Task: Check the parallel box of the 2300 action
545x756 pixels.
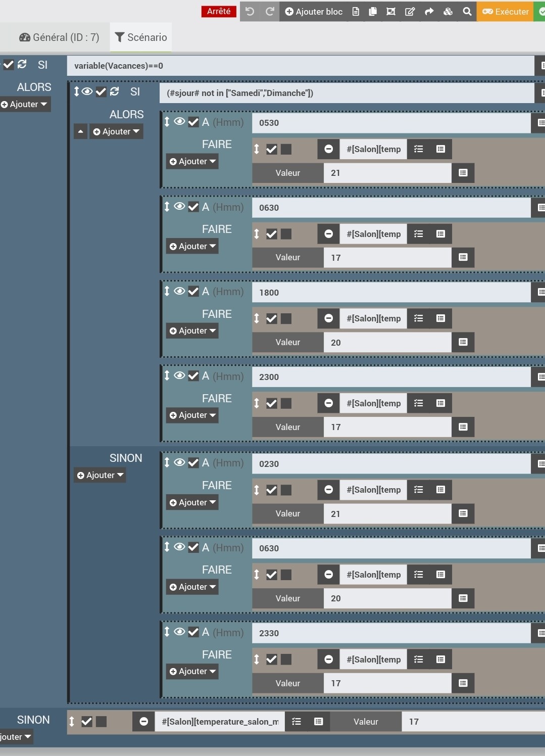Action: [x=286, y=403]
